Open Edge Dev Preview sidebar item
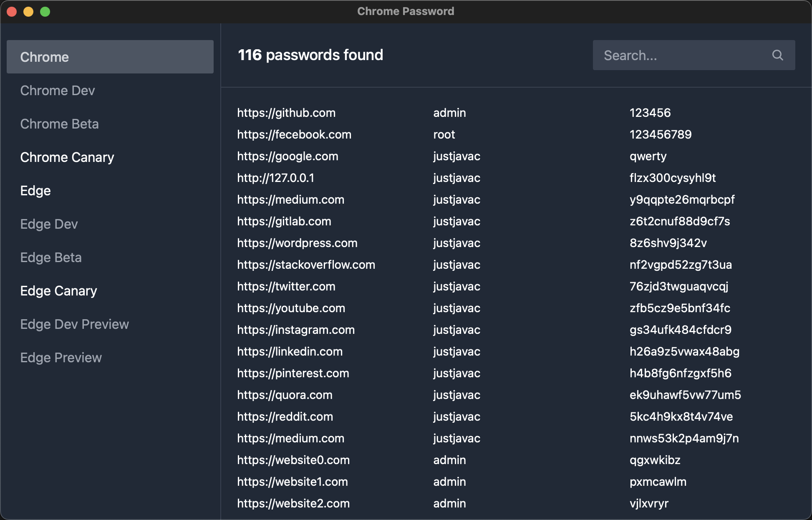The image size is (812, 520). click(74, 324)
